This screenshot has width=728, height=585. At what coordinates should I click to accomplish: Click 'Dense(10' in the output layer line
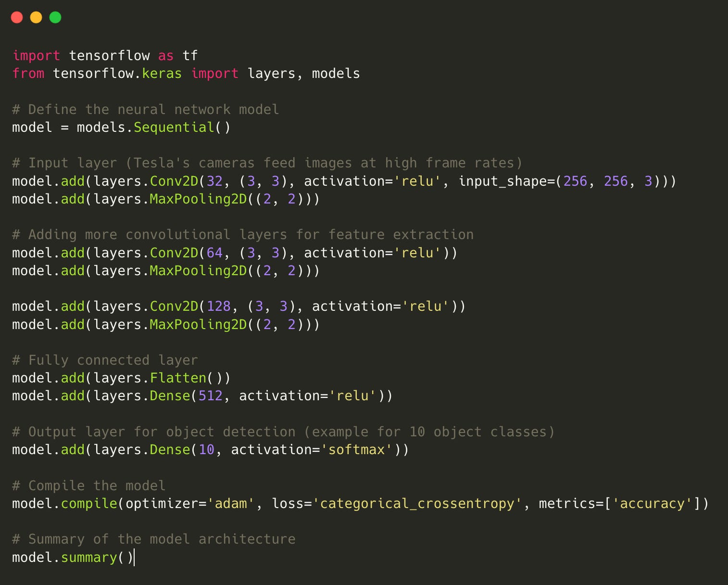(x=182, y=450)
